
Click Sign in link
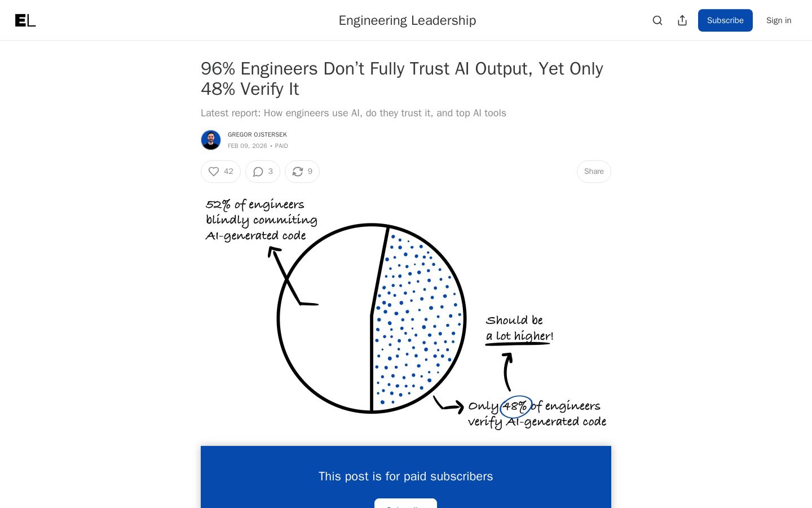coord(779,20)
